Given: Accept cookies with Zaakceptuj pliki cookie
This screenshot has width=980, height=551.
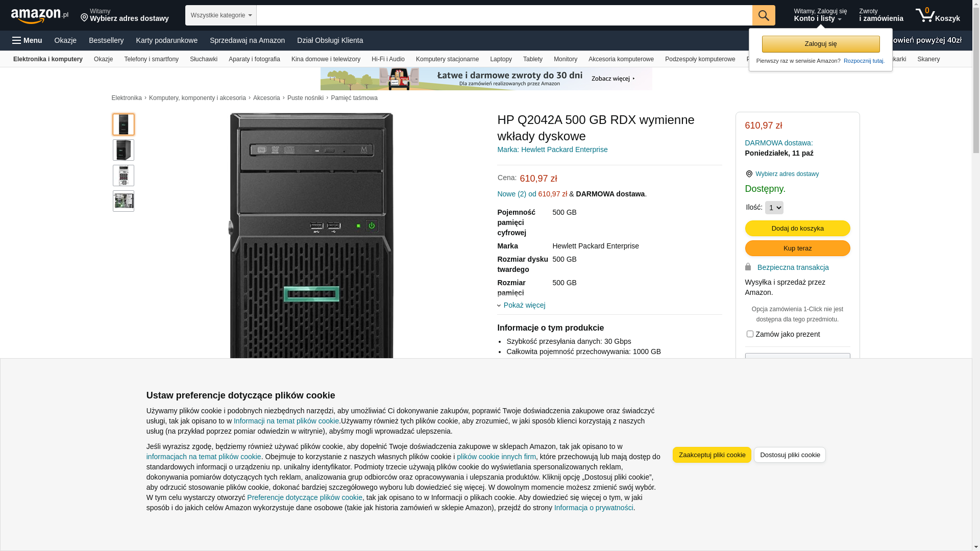Looking at the screenshot, I should click(712, 455).
